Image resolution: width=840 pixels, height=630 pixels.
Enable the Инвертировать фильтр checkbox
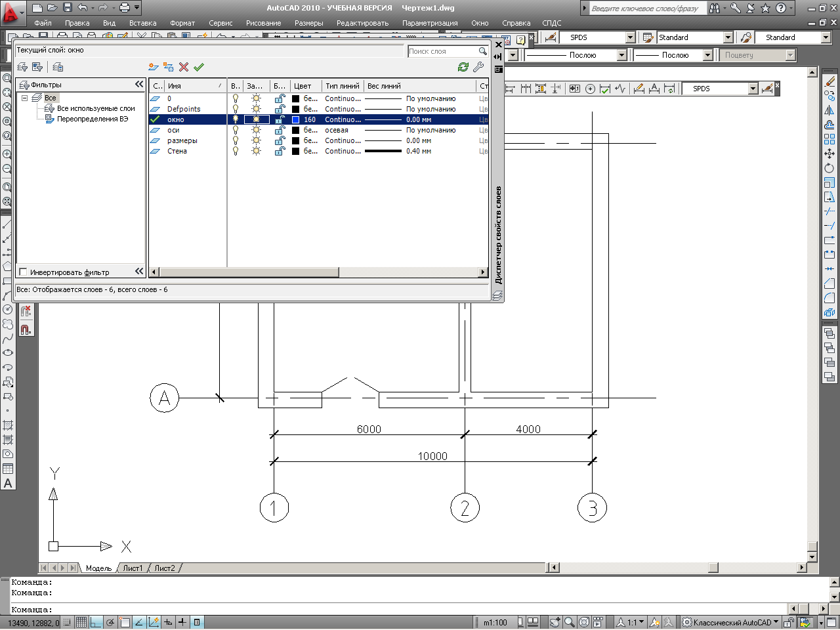pos(24,272)
